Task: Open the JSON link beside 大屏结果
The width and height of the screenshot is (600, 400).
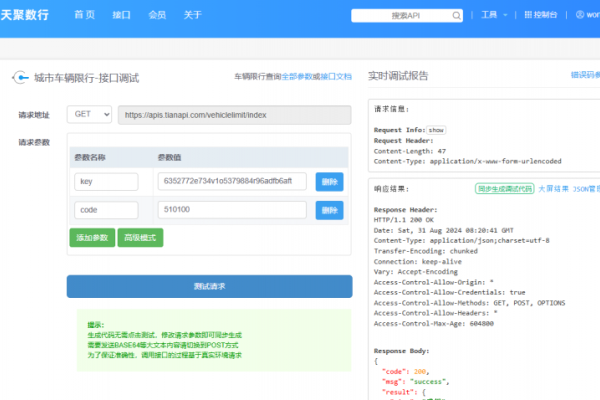Action: (x=586, y=189)
